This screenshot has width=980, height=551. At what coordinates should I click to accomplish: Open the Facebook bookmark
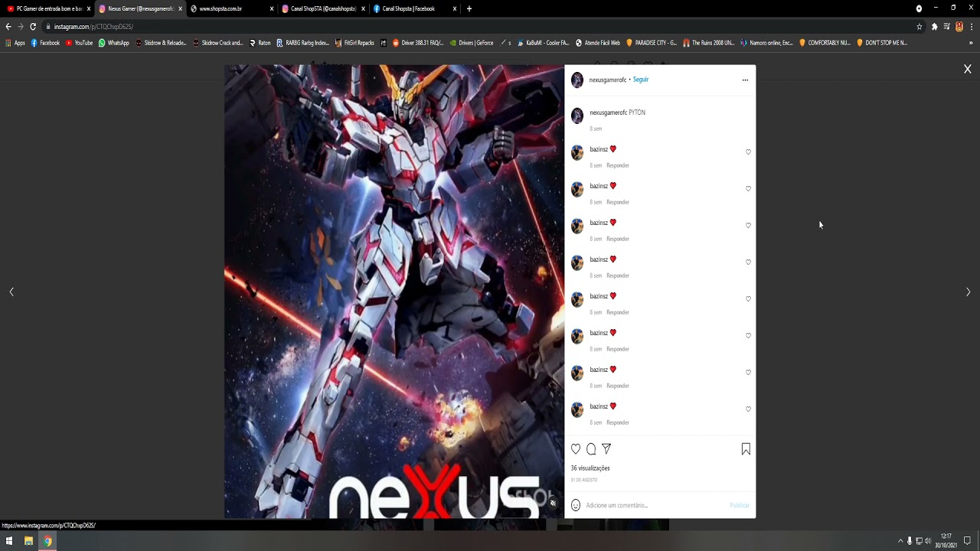(x=45, y=43)
